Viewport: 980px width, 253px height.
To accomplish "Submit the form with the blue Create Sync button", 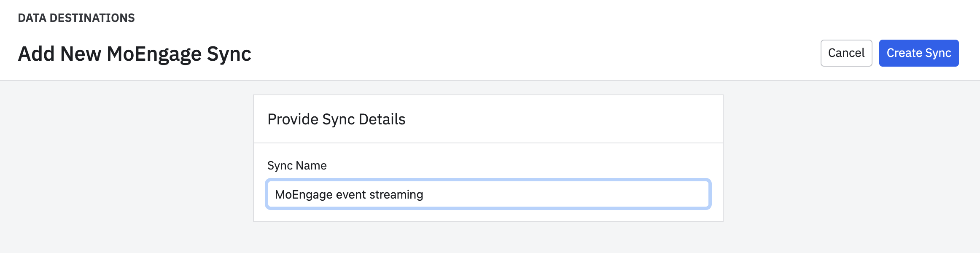I will (919, 53).
